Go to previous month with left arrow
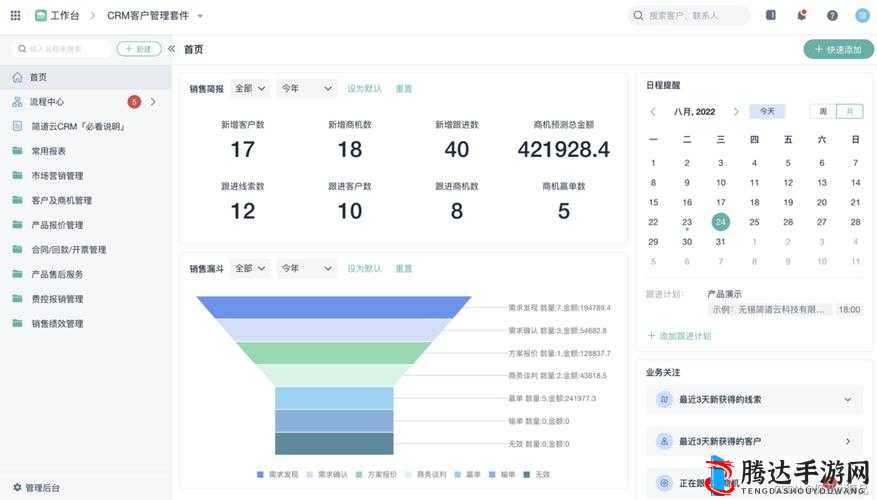This screenshot has height=500, width=877. pos(653,112)
